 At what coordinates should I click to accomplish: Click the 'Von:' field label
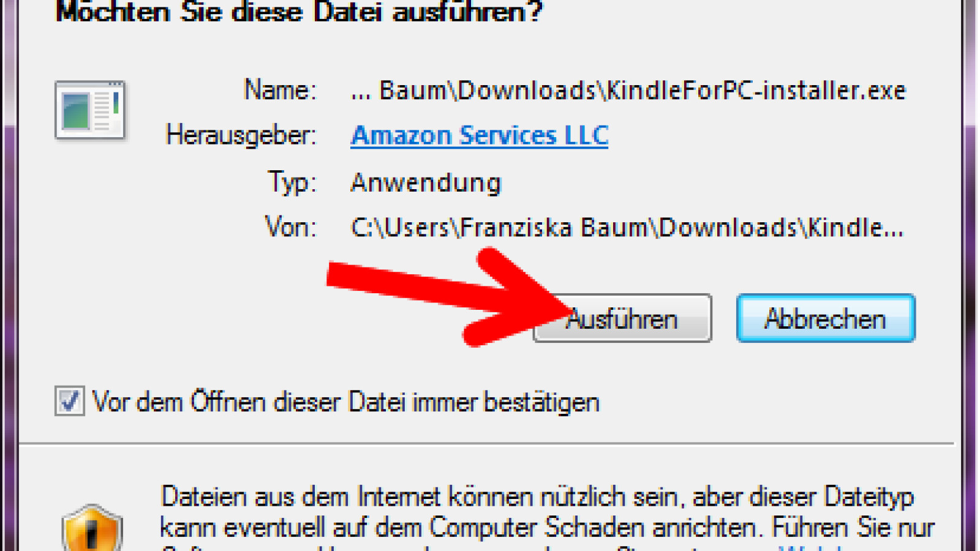pyautogui.click(x=290, y=227)
